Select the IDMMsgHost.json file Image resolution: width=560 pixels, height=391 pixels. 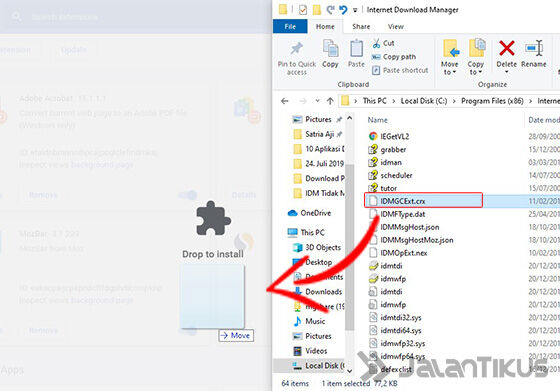point(404,227)
